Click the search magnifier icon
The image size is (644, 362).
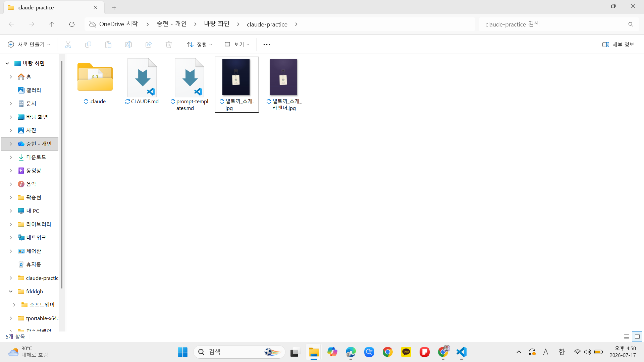click(631, 24)
